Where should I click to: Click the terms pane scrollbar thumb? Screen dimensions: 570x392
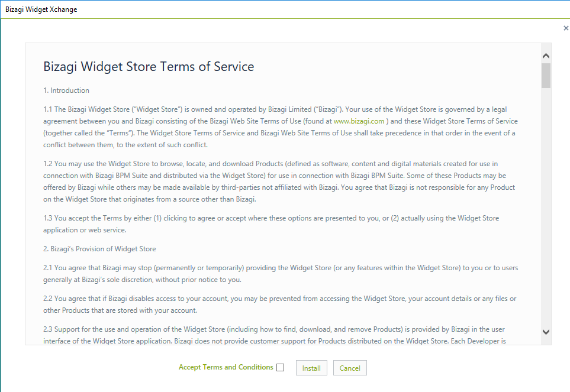coord(546,76)
